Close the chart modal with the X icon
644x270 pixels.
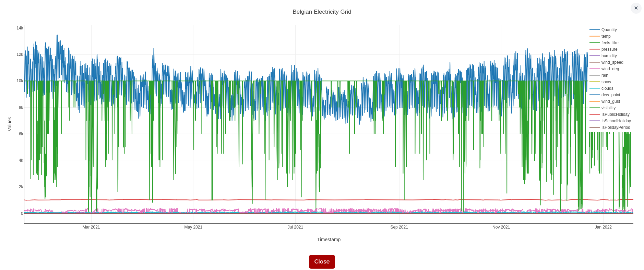tap(636, 8)
